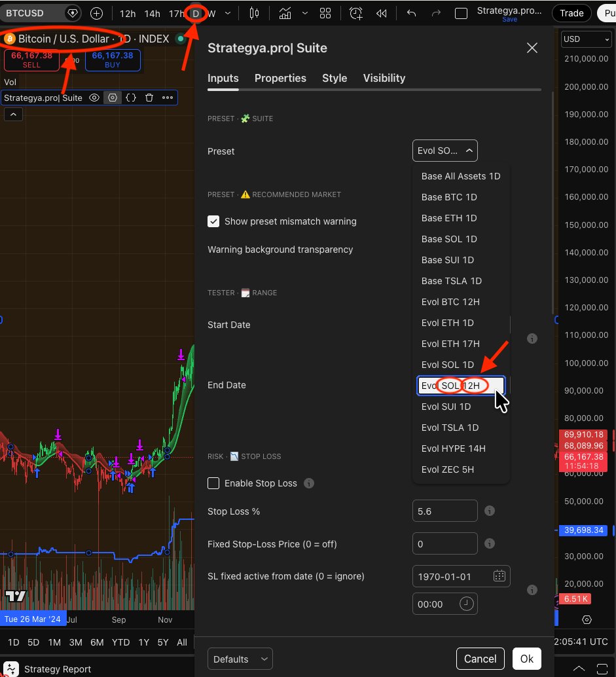This screenshot has width=616, height=677.
Task: Close the Strategya.pro Suite dialog
Action: [532, 48]
